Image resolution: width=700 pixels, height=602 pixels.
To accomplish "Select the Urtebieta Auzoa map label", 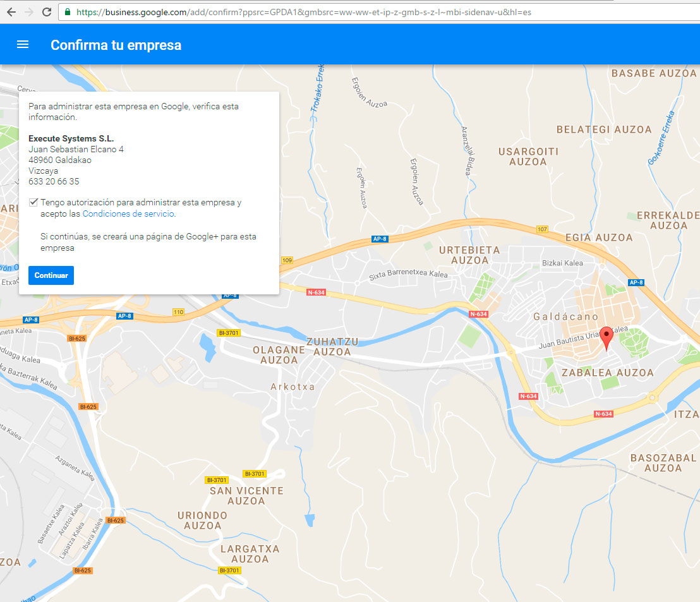I will pyautogui.click(x=469, y=255).
